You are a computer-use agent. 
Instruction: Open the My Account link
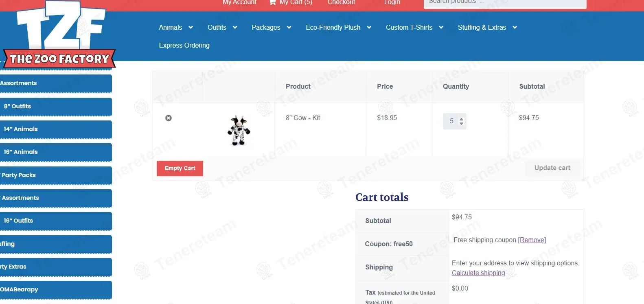[239, 2]
